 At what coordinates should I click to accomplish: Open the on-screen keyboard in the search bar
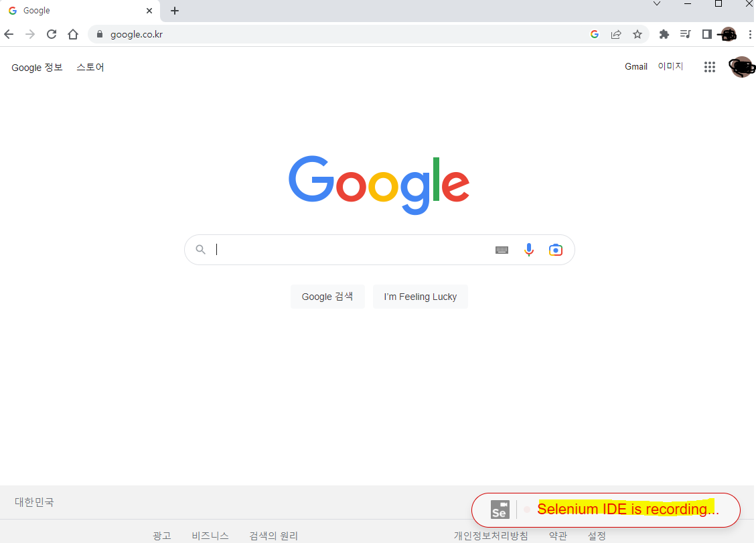tap(502, 249)
